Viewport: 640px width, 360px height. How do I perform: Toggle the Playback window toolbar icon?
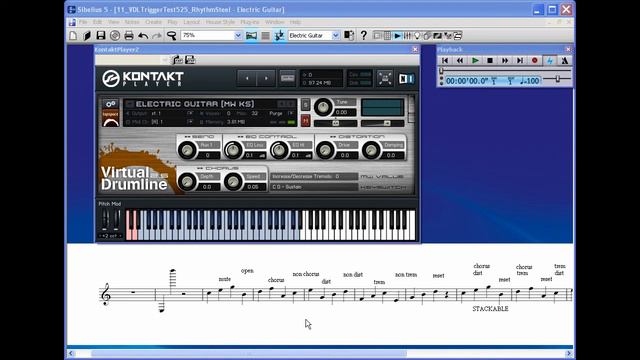click(x=397, y=36)
